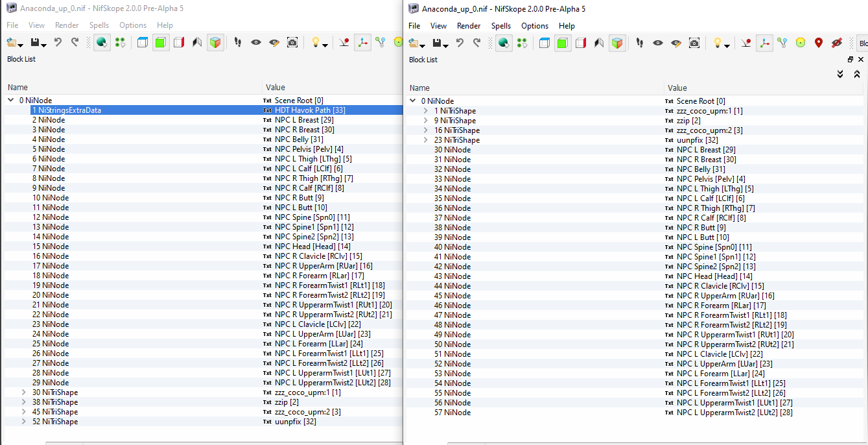Click the collapse all double up chevron button
Viewport: 868px width, 445px height.
point(857,75)
